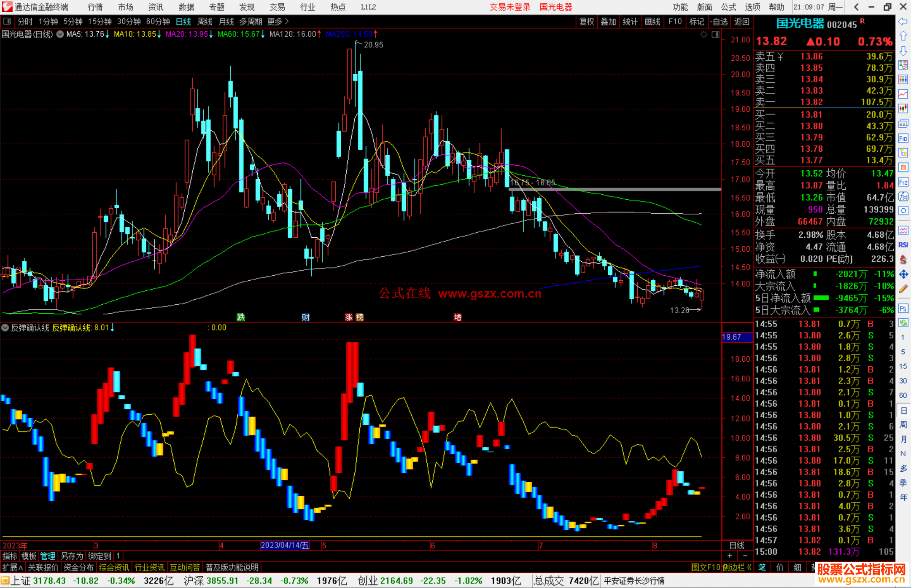Open the 版面 menu
Screen dimensions: 911x588
(704, 7)
